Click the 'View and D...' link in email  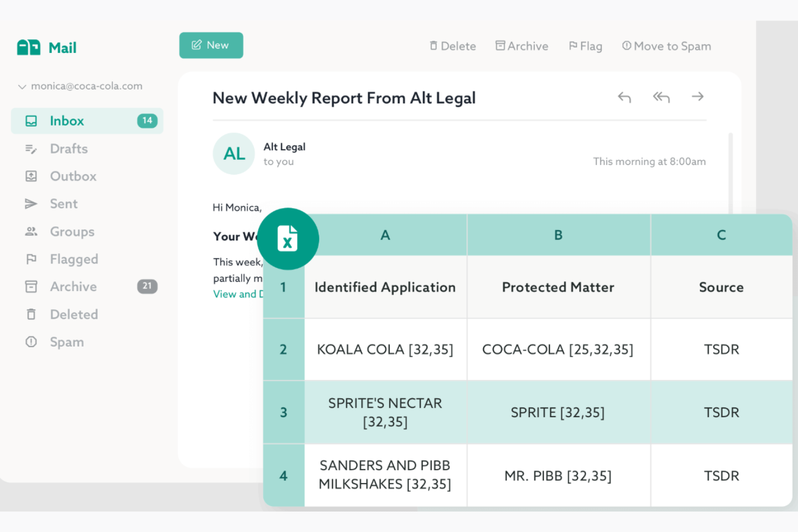tap(238, 294)
